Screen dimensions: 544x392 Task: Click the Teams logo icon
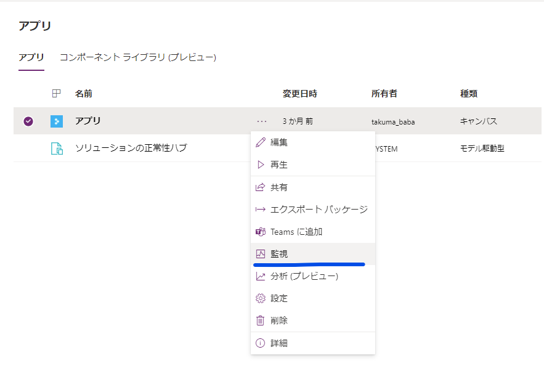pos(261,232)
